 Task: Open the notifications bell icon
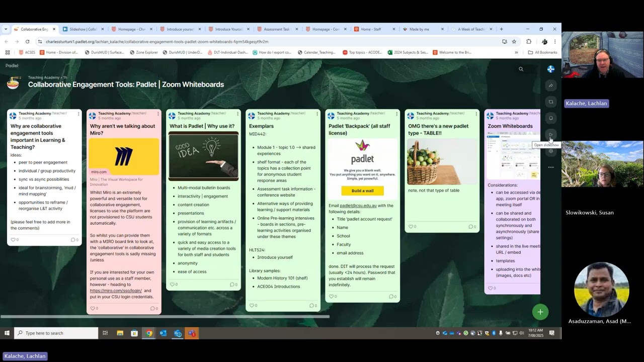[x=551, y=118]
